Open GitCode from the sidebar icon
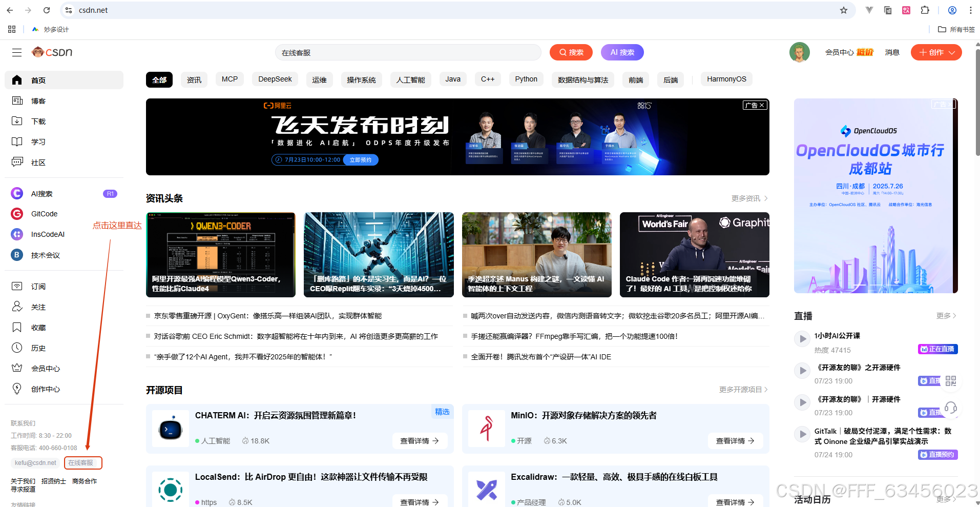980x507 pixels. (17, 214)
